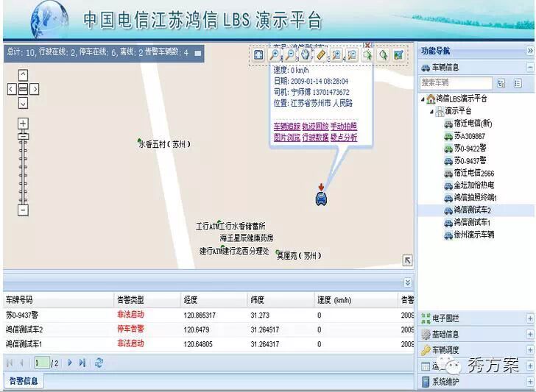Zoom in with the plus button

click(23, 124)
